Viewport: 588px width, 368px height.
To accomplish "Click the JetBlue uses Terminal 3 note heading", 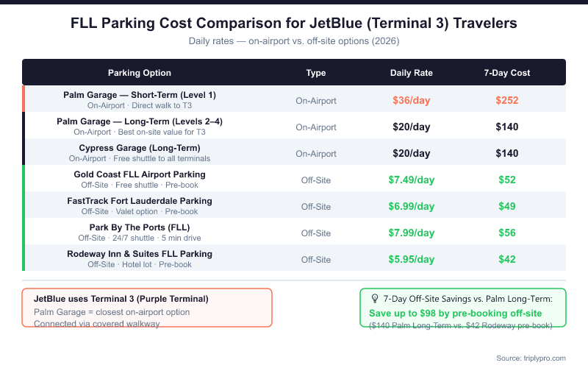I will (121, 299).
